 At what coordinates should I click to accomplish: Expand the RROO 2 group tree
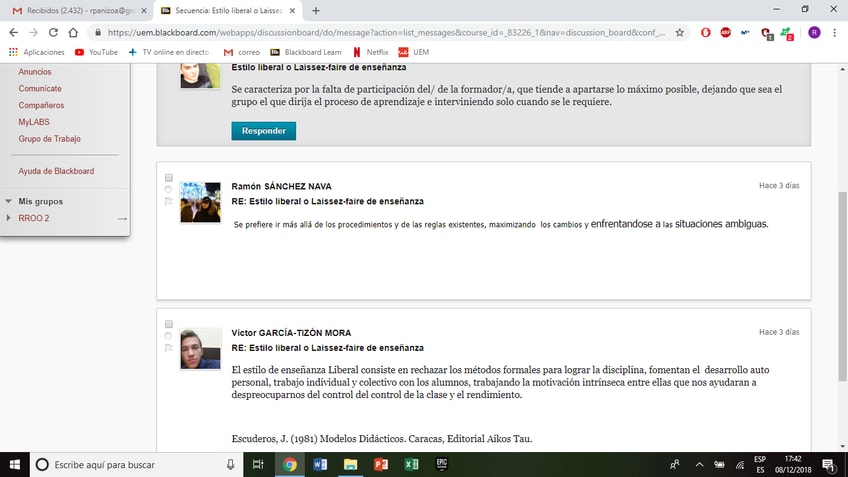[x=9, y=218]
